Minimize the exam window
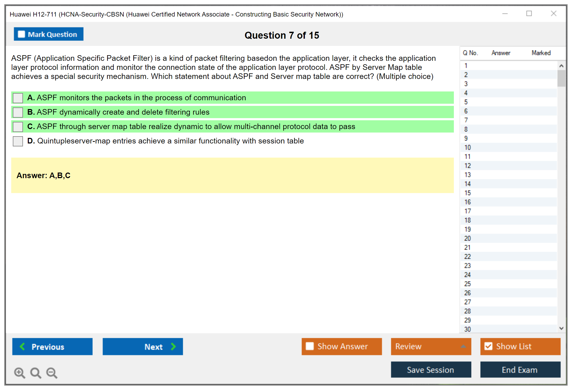 (x=505, y=14)
